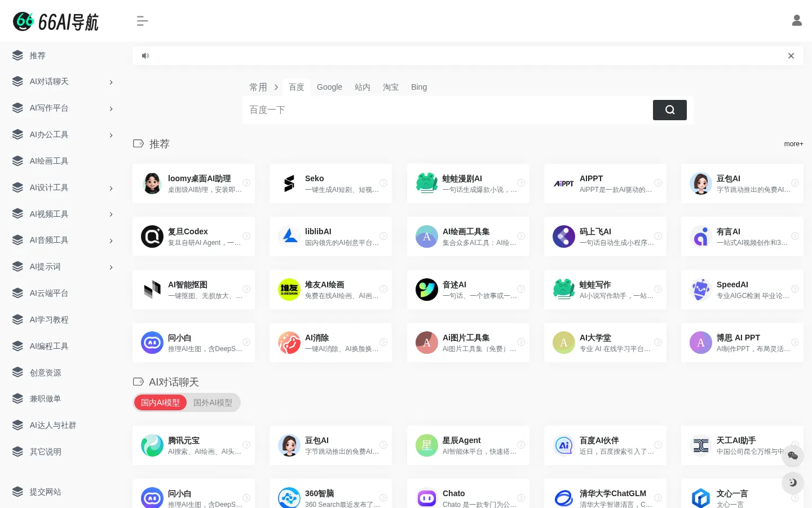Click the AIPPT logo icon
The height and width of the screenshot is (508, 812).
(564, 183)
